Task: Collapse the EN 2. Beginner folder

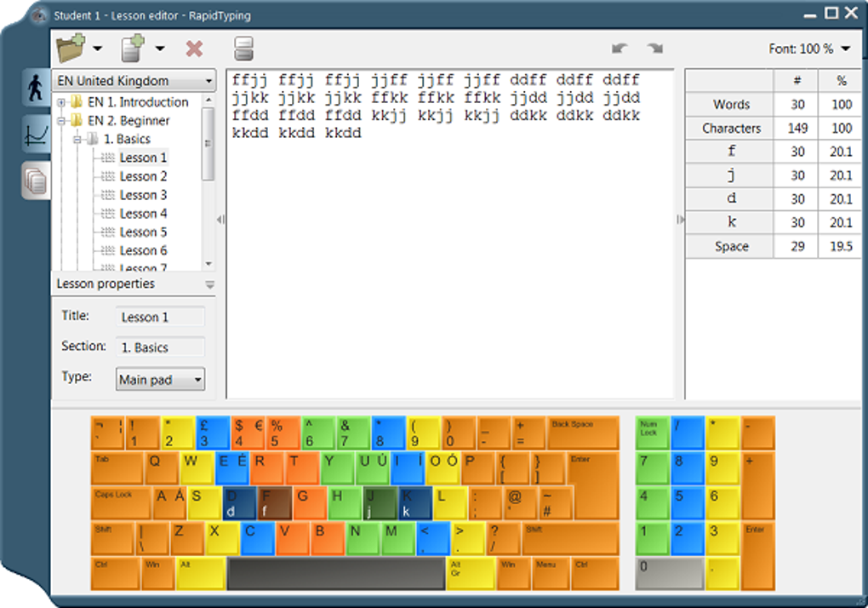Action: tap(60, 120)
